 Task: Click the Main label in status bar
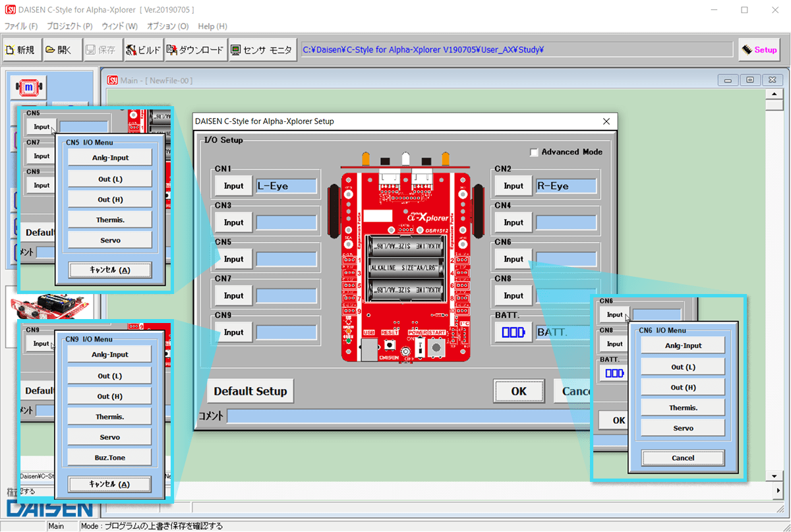point(56,526)
